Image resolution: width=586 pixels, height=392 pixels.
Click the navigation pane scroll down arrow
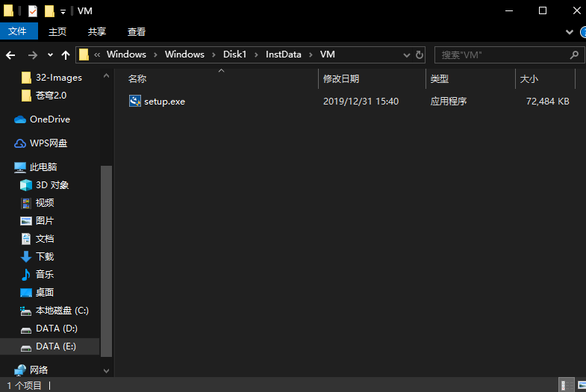coord(107,370)
